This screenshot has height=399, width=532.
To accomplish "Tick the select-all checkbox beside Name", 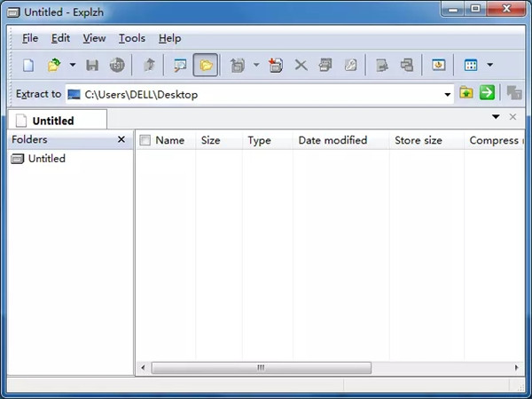I will point(145,140).
